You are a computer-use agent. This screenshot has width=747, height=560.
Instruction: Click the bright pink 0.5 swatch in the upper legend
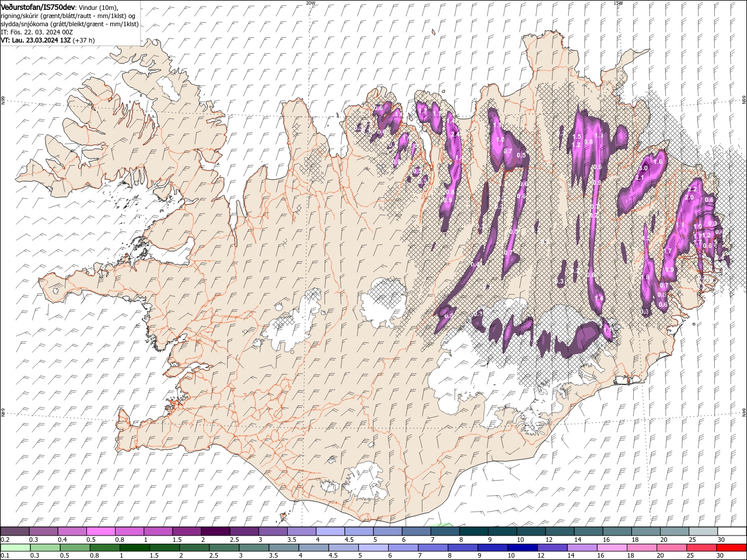point(100,531)
